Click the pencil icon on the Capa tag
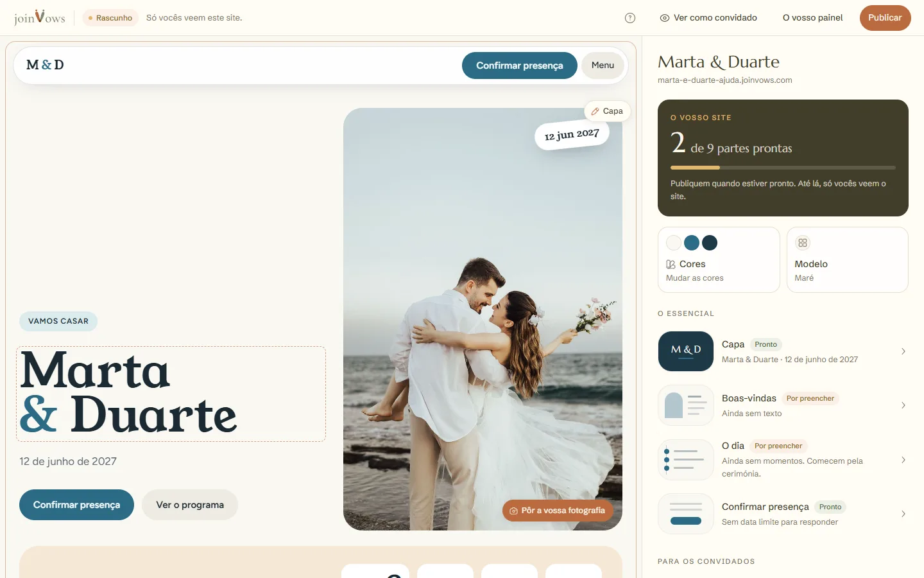 (595, 111)
